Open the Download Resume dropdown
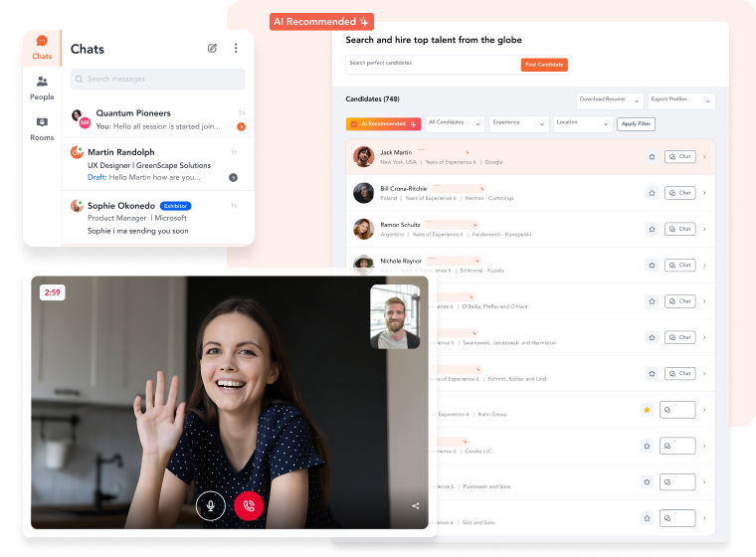 point(610,100)
